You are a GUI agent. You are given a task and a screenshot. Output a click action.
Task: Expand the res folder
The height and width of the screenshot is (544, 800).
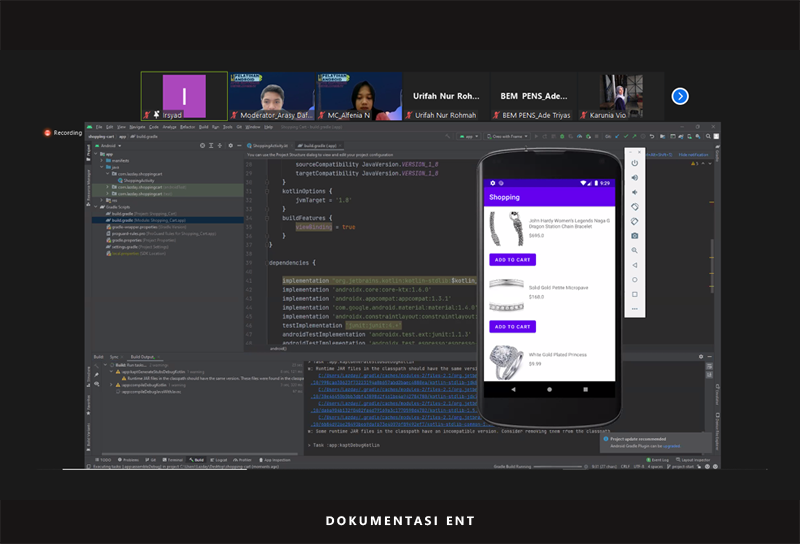click(x=102, y=200)
